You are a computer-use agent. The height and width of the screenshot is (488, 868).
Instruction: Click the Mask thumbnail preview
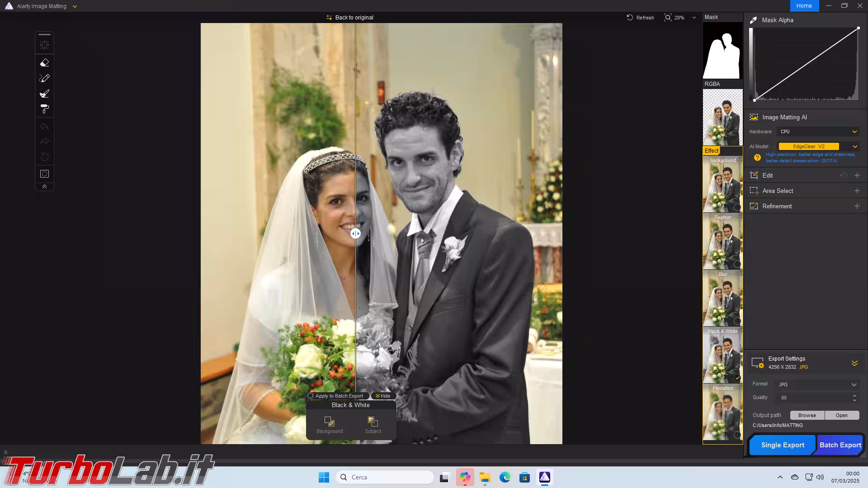722,51
